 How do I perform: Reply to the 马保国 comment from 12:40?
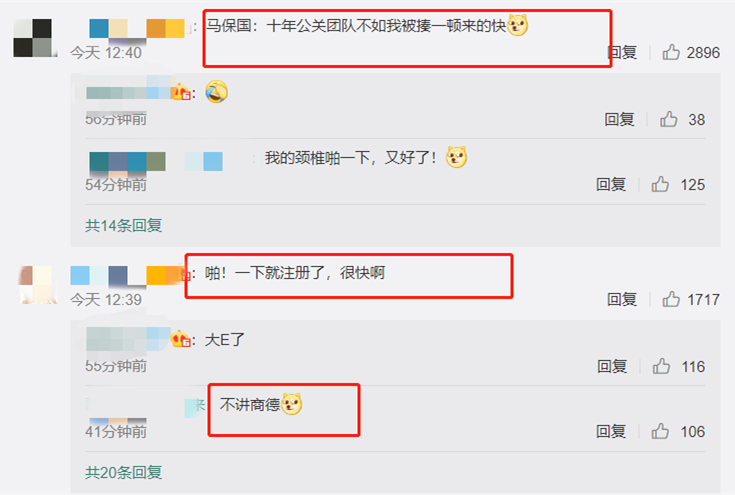622,52
